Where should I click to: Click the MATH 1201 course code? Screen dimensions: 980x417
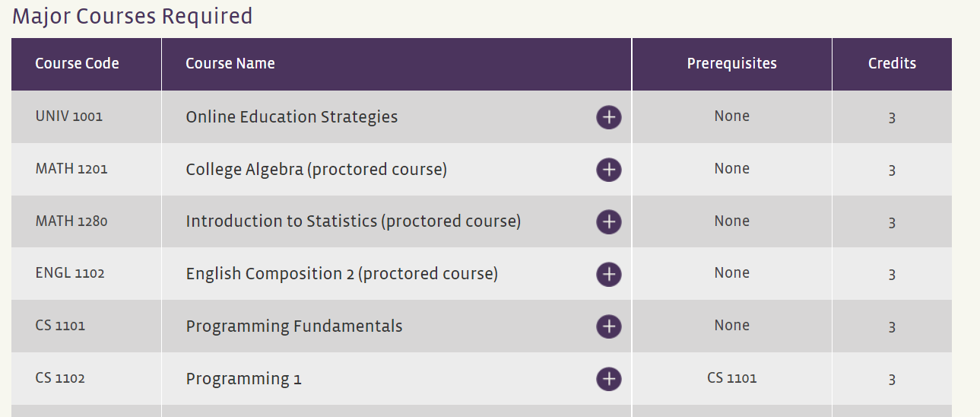[x=71, y=169]
